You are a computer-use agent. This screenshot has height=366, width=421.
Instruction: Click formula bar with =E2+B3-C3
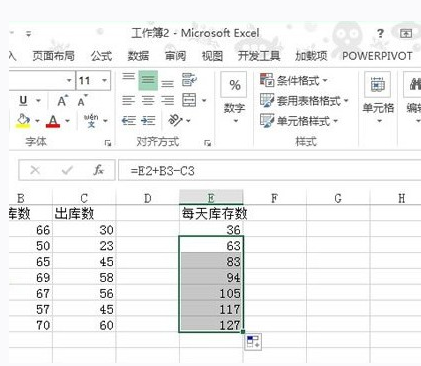coord(269,171)
